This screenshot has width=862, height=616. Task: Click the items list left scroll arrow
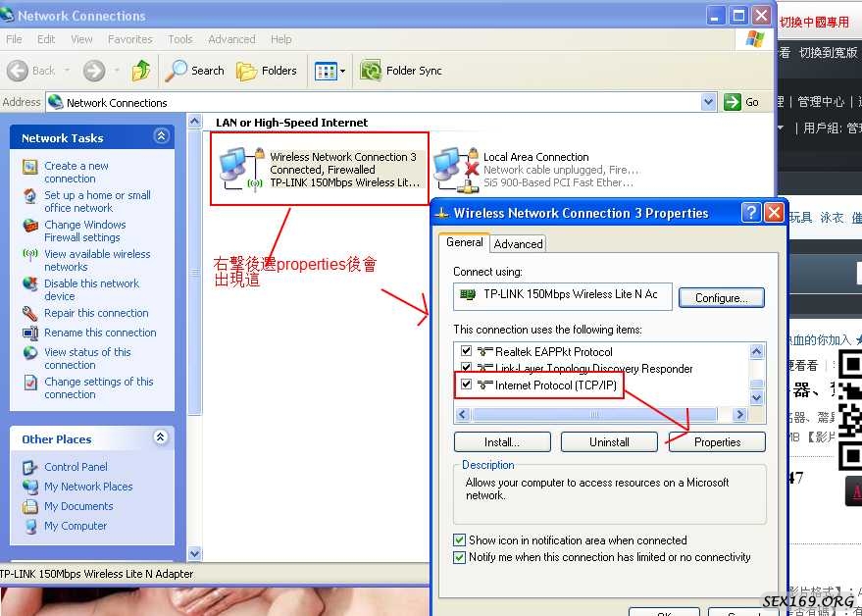(462, 414)
